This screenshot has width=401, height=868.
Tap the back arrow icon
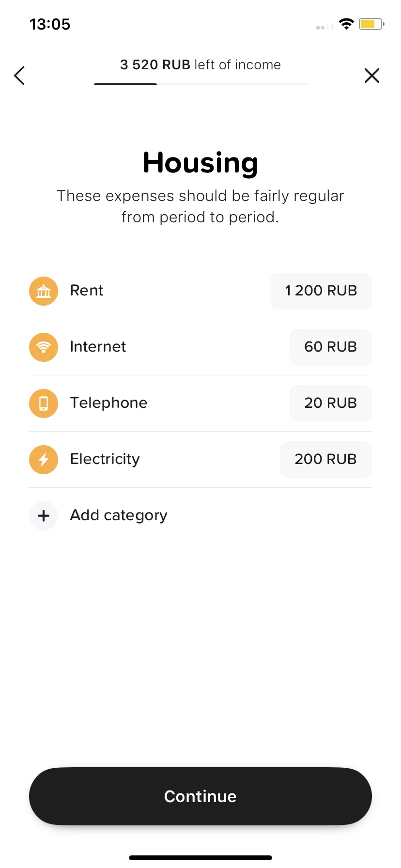19,76
